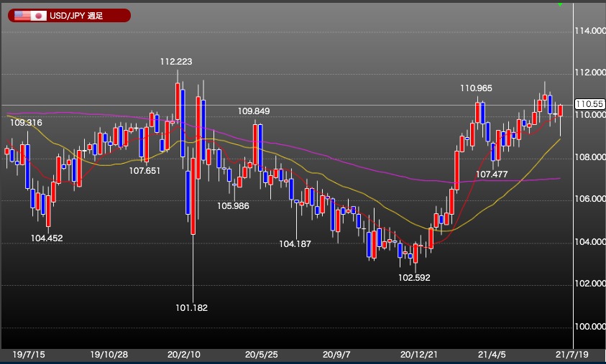Select the 110.965 high annotation
Viewport: 606px width, 364px height.
pos(476,88)
